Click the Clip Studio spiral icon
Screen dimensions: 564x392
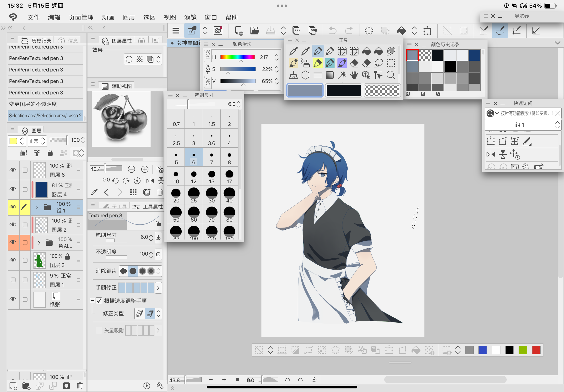(218, 30)
